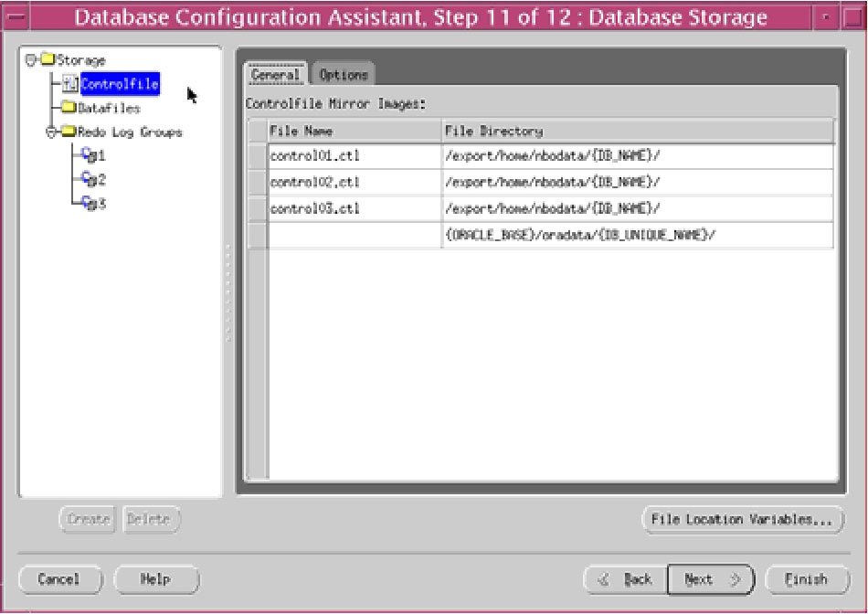Screen dimensions: 868x614
Task: Click the File Directory column header
Action: [638, 132]
